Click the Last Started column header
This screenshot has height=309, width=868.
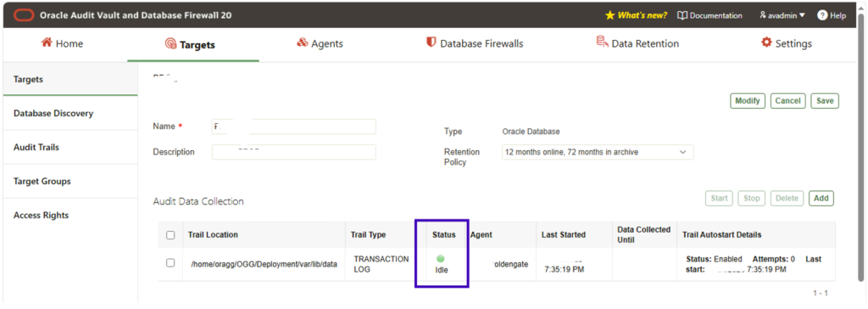click(564, 234)
